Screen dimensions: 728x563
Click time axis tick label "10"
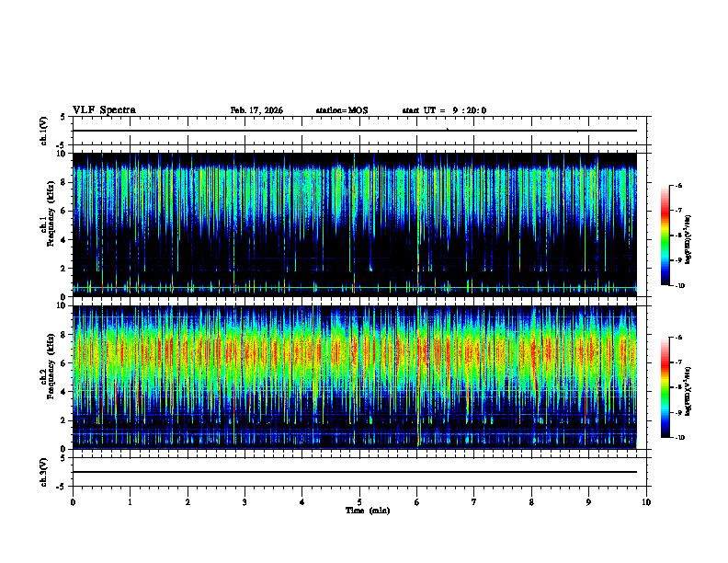point(646,502)
